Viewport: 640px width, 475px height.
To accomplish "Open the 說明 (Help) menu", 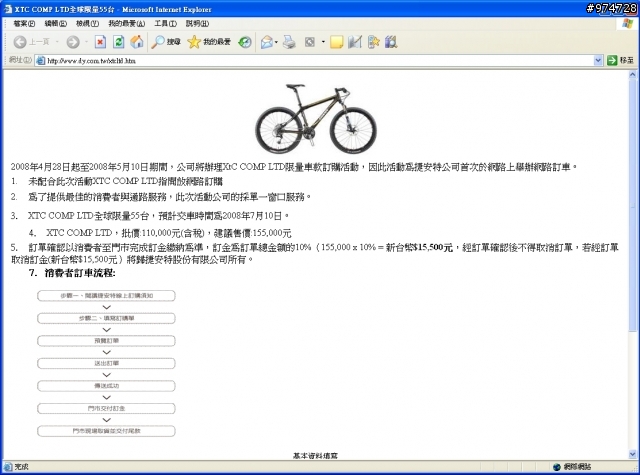I will [x=197, y=24].
